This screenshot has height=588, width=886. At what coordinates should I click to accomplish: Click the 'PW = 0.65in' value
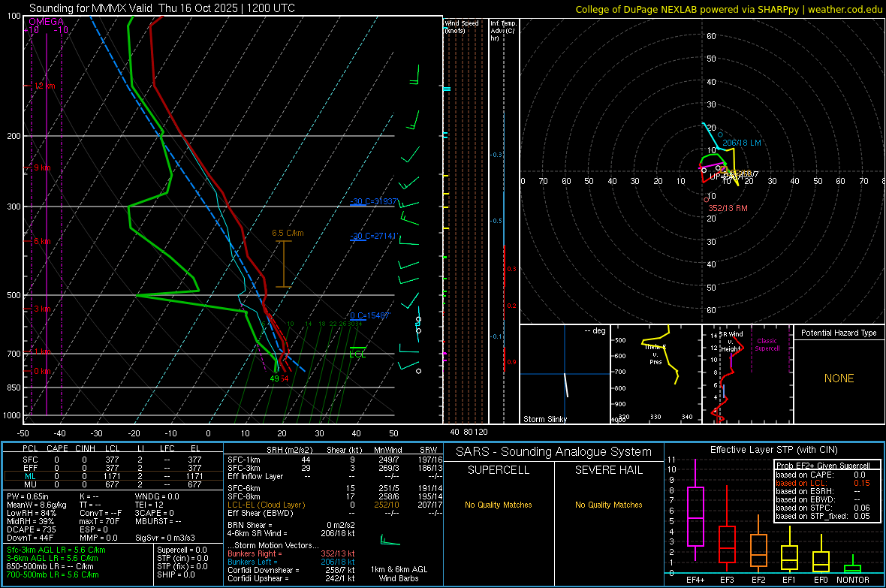[28, 497]
